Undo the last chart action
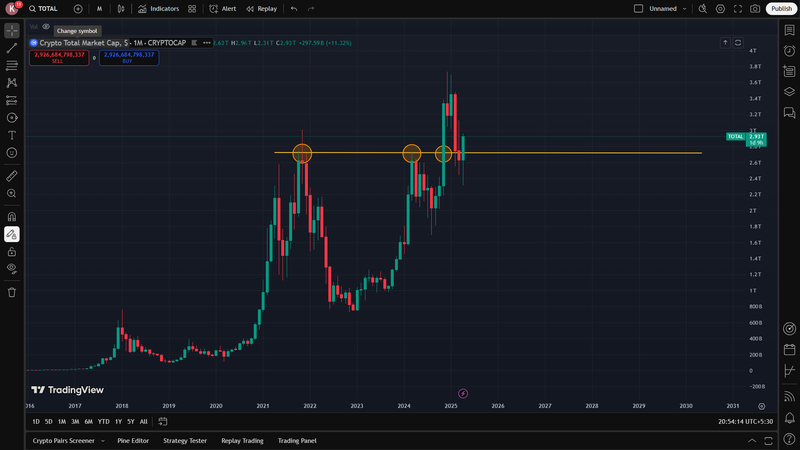The image size is (800, 450). click(x=294, y=9)
